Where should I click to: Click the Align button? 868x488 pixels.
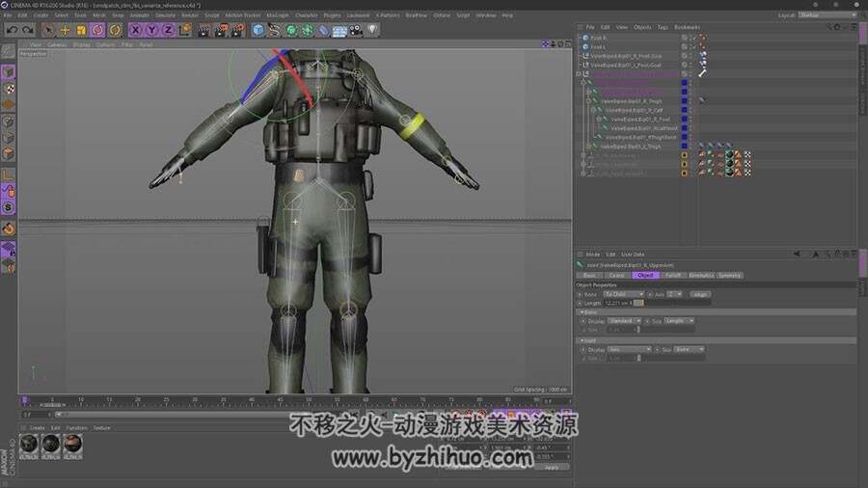click(700, 294)
